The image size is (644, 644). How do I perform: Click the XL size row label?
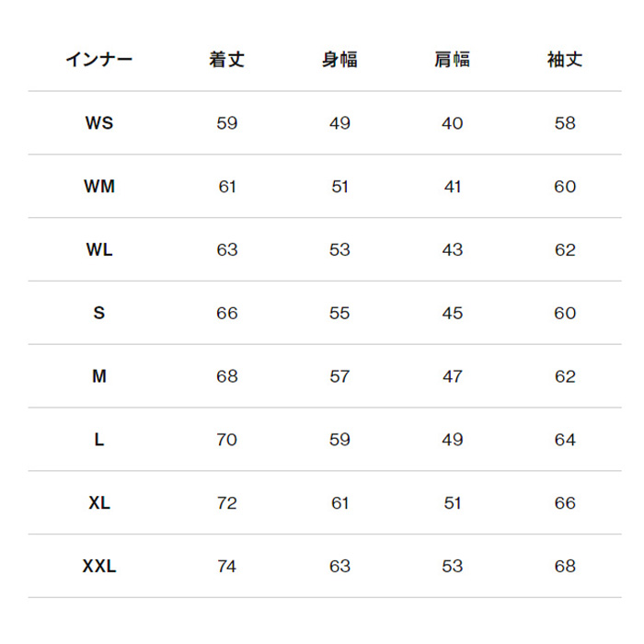click(99, 503)
